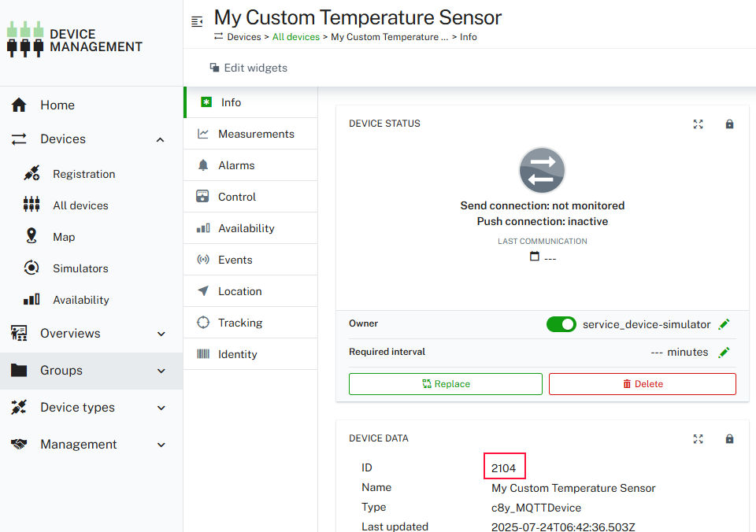This screenshot has height=532, width=756.
Task: Click the lock icon on Device Status
Action: (729, 124)
